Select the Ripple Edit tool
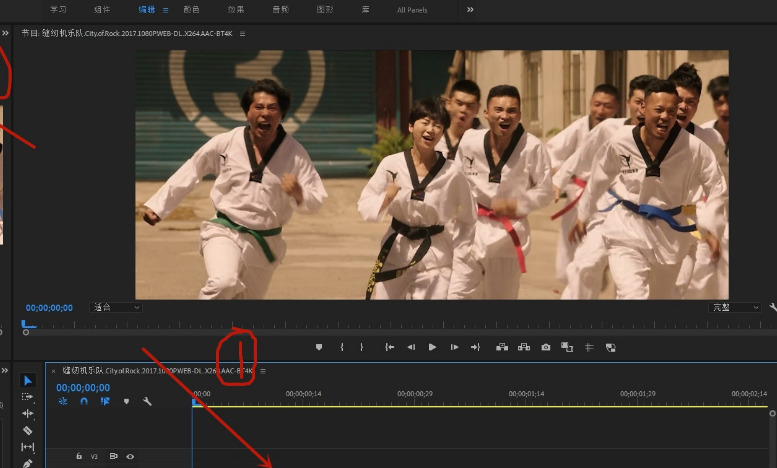 (x=28, y=413)
